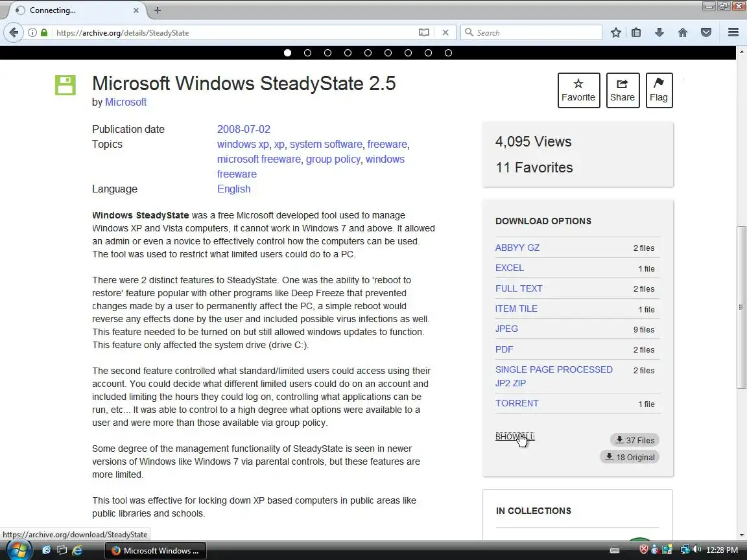Image resolution: width=747 pixels, height=560 pixels.
Task: Close the Connecting... tab
Action: 136,10
